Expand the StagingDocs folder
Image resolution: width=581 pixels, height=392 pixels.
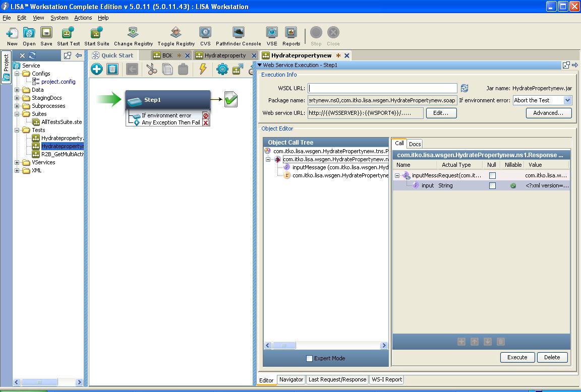tap(17, 98)
